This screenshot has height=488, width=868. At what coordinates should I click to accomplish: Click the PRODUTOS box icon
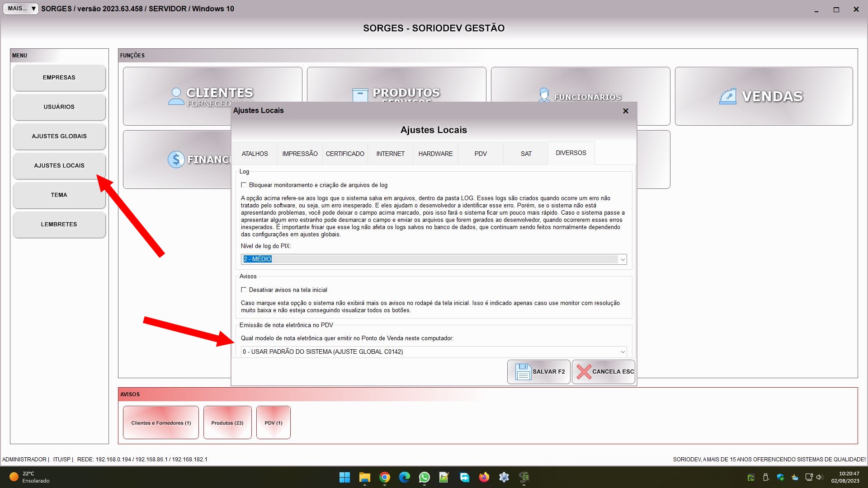click(360, 95)
